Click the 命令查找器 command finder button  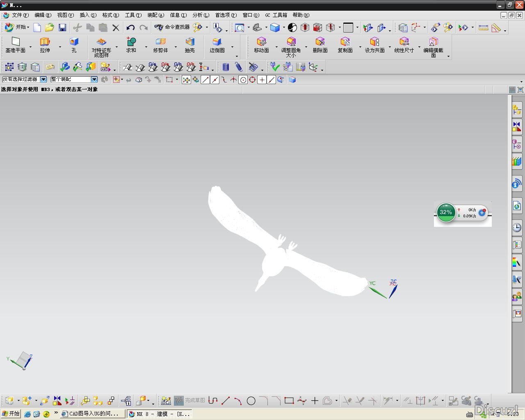[x=172, y=27]
